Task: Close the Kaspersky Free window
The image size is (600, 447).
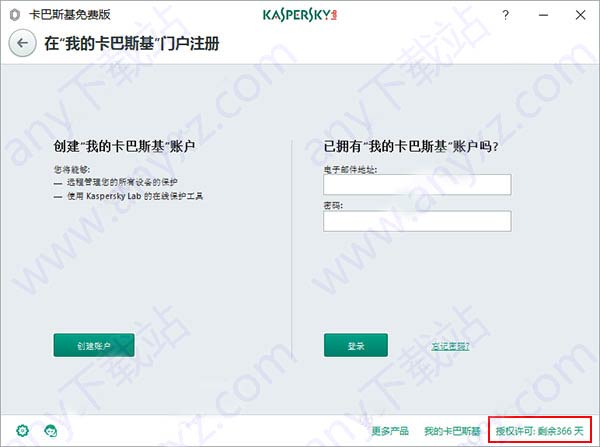Action: pyautogui.click(x=580, y=15)
